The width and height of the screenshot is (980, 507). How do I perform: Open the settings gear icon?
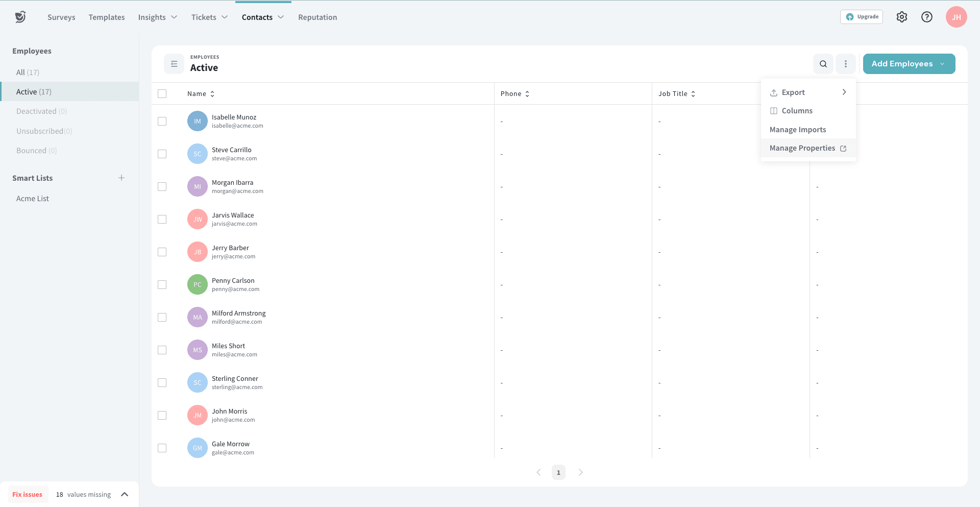(x=902, y=17)
